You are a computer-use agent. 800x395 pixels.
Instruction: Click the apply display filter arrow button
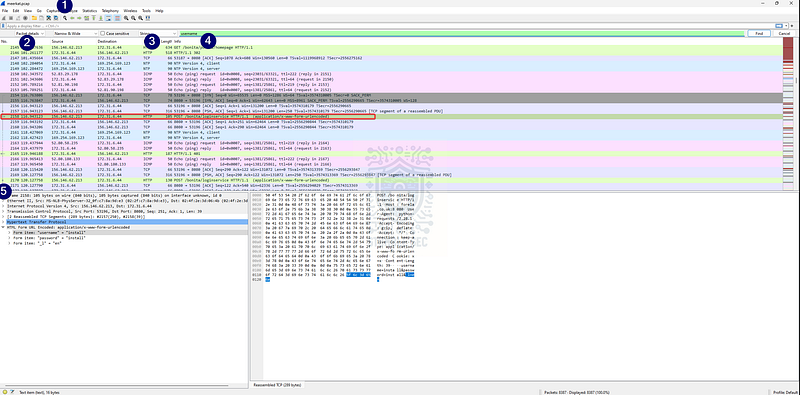coord(779,26)
